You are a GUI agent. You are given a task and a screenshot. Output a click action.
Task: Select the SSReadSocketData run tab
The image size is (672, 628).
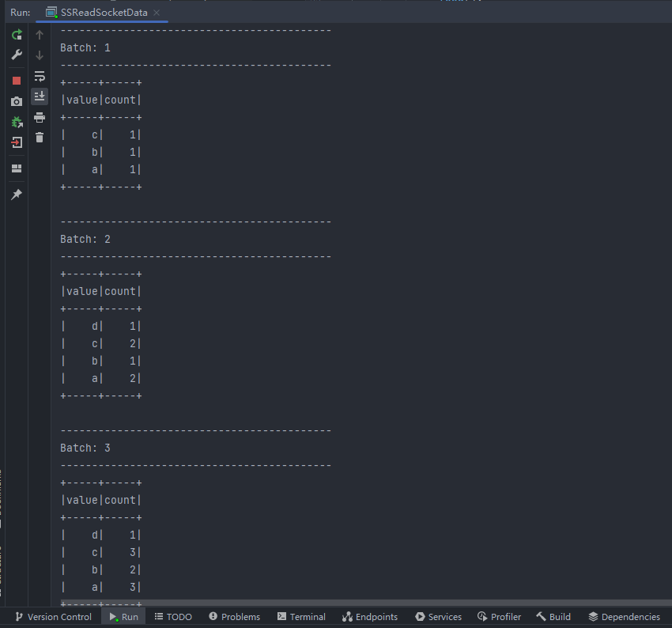[102, 13]
